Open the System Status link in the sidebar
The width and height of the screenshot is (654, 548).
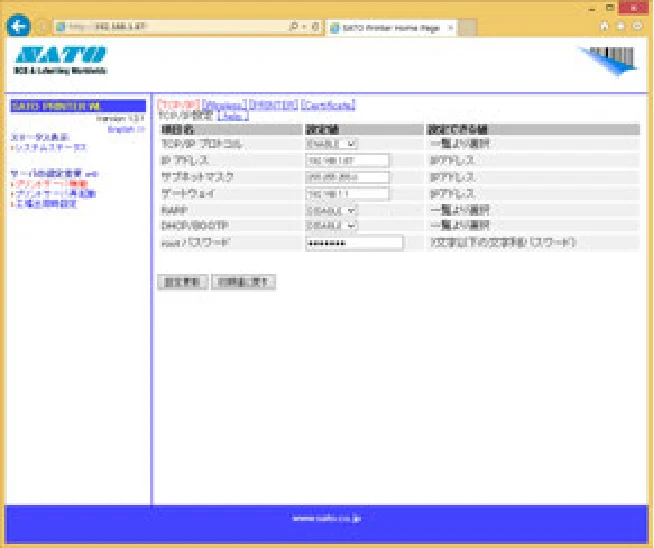(50, 147)
